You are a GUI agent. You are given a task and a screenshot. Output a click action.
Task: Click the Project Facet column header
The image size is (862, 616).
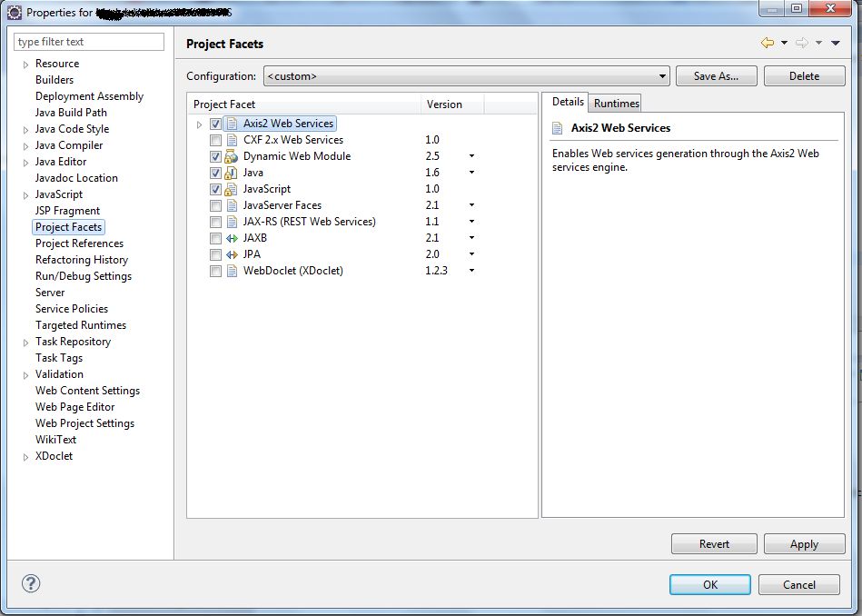tap(304, 104)
